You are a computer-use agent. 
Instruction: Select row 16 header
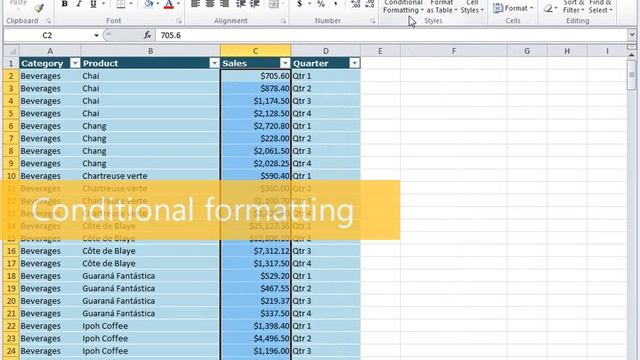point(11,251)
